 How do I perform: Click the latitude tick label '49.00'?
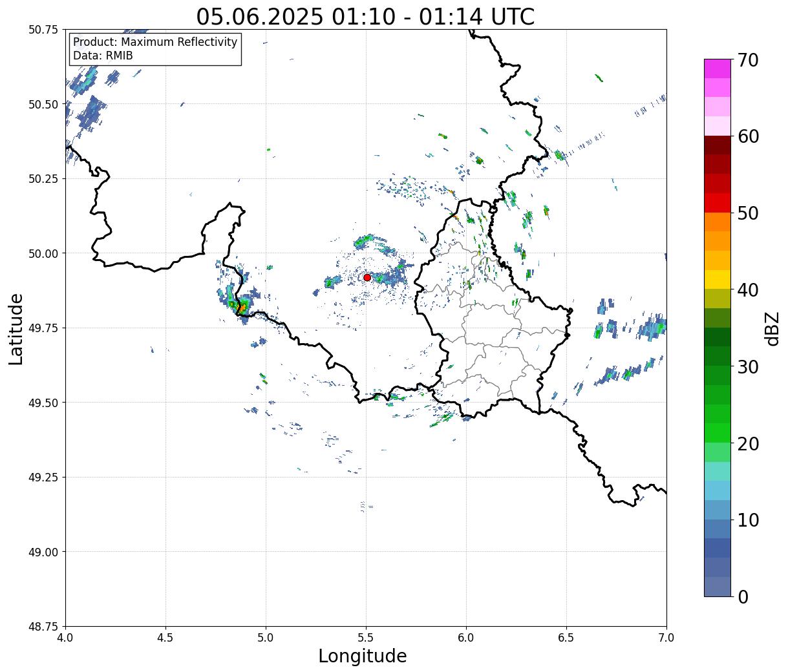click(43, 552)
